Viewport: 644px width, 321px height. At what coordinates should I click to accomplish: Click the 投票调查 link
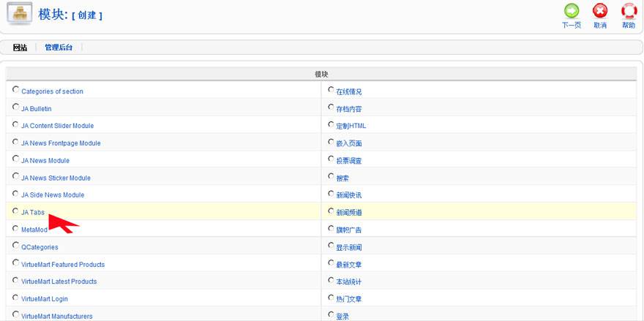[x=349, y=162]
